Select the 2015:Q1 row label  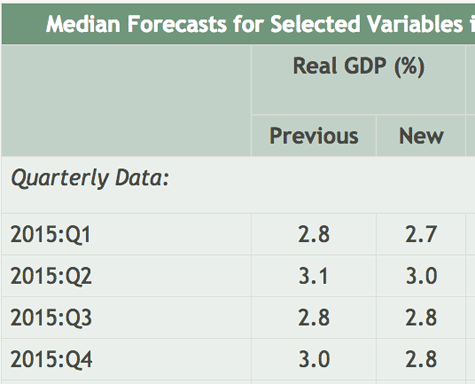click(51, 234)
